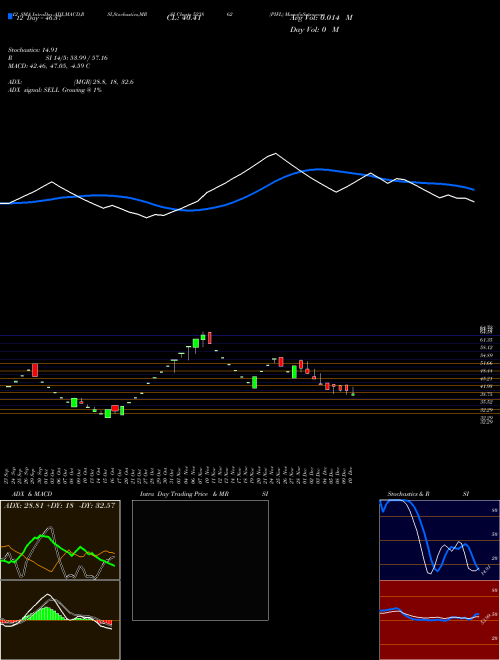Image resolution: width=500 pixels, height=660 pixels.
Task: Open the ADX indicator chart panel
Action: point(60,540)
